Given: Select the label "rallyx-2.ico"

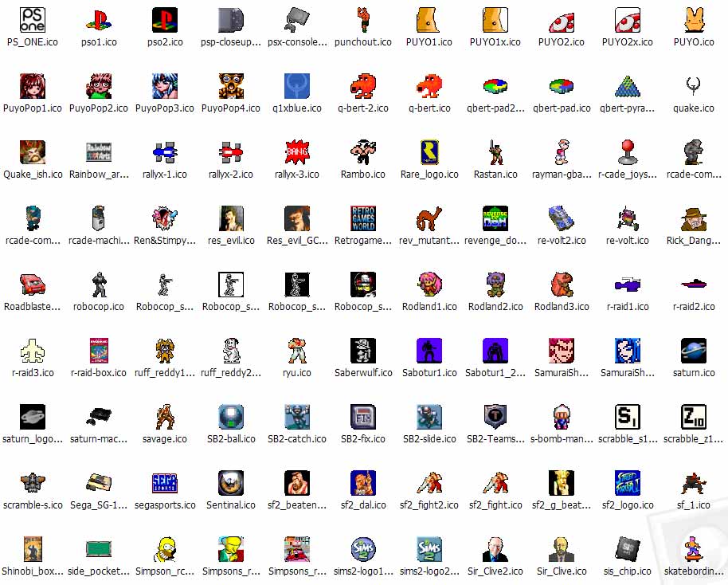Looking at the screenshot, I should 231,175.
